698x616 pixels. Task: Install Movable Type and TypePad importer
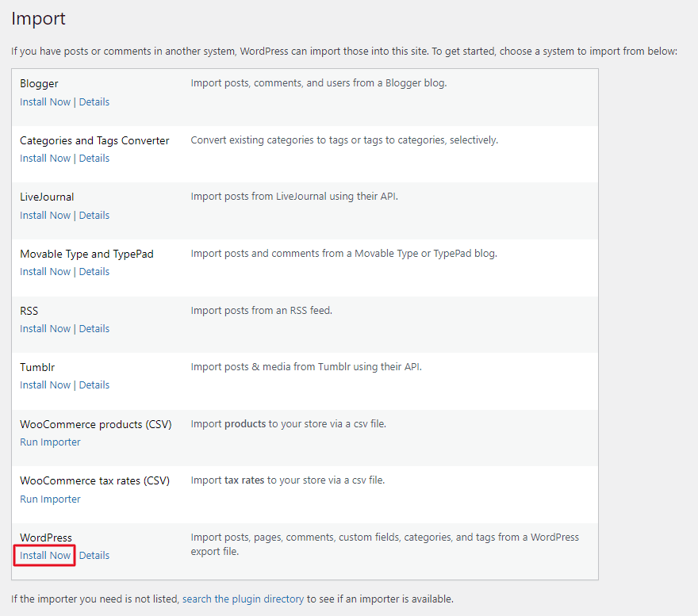pos(45,272)
